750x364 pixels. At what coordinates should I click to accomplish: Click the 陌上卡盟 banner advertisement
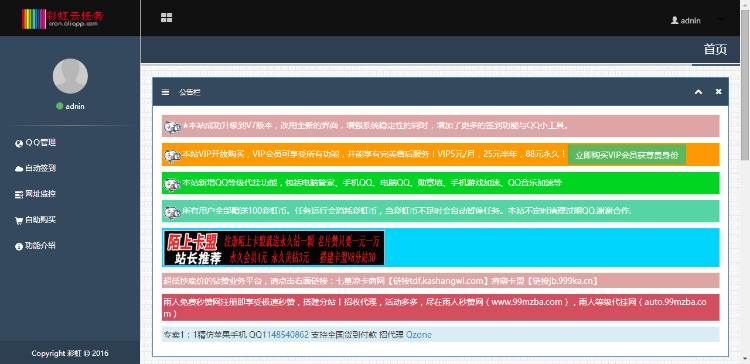pos(274,247)
